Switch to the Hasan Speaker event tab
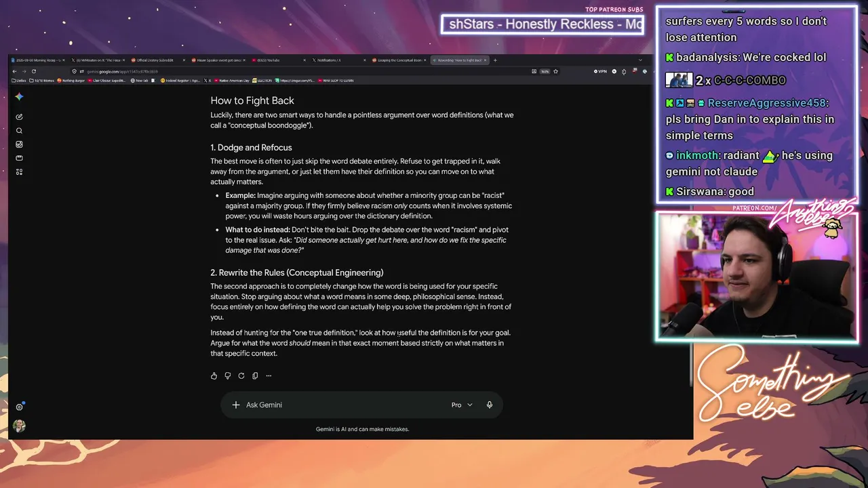This screenshot has height=488, width=868. 217,60
